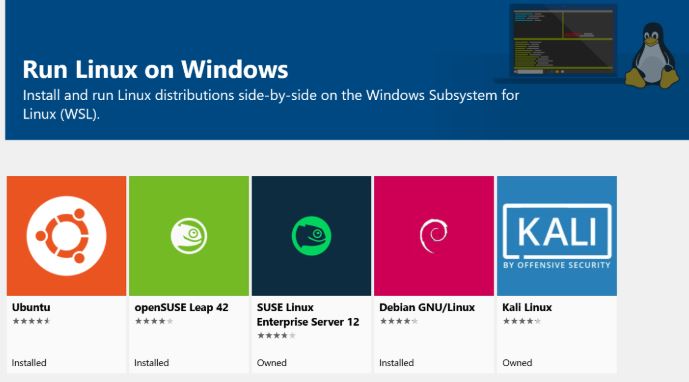Select the Kali Linux title

(527, 307)
